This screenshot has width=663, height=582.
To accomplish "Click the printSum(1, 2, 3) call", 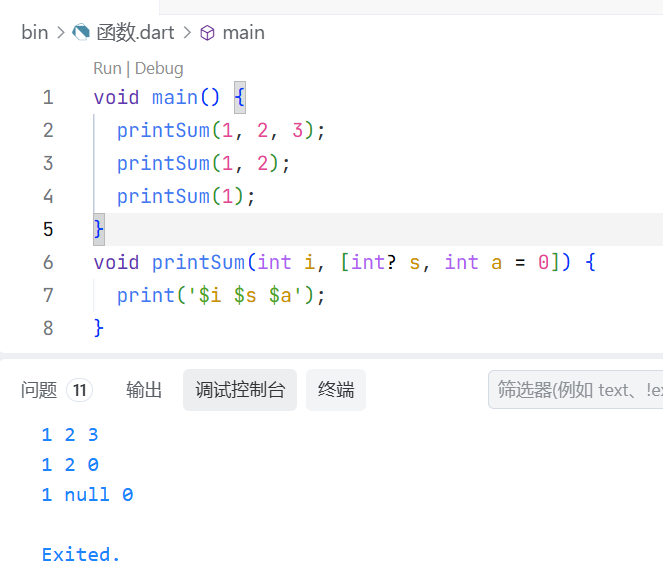I will coord(221,130).
